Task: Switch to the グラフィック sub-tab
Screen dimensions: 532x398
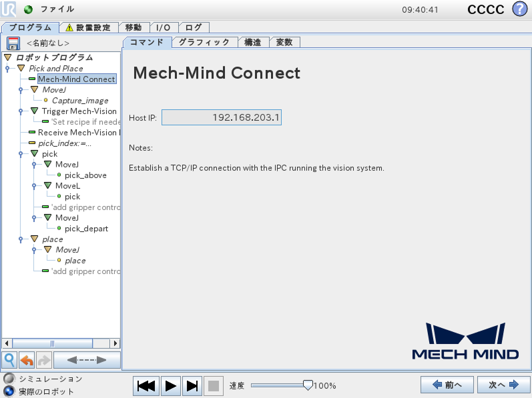Action: [x=204, y=43]
